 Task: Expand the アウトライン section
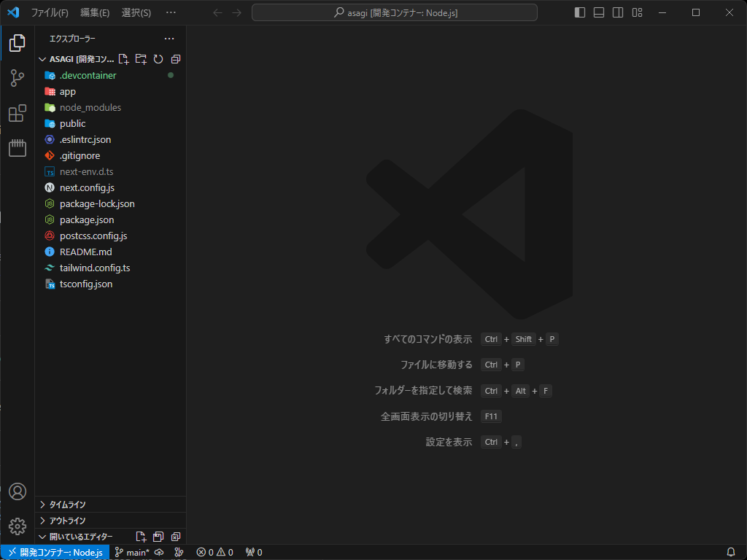coord(109,521)
